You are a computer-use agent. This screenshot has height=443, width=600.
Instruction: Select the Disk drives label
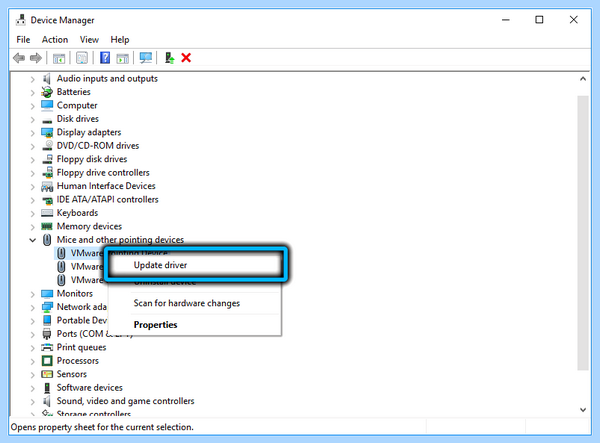[x=78, y=119]
